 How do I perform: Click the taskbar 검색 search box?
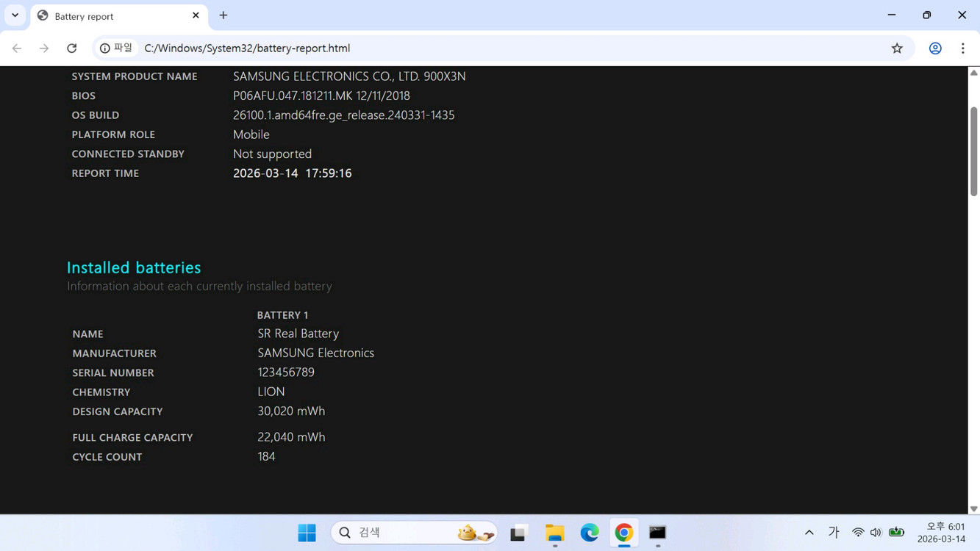[413, 533]
